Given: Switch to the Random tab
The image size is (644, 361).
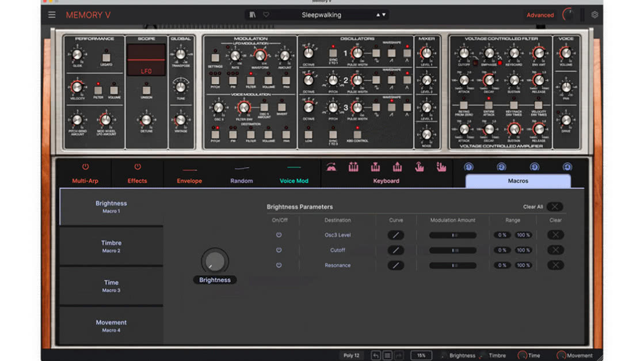Looking at the screenshot, I should (242, 181).
